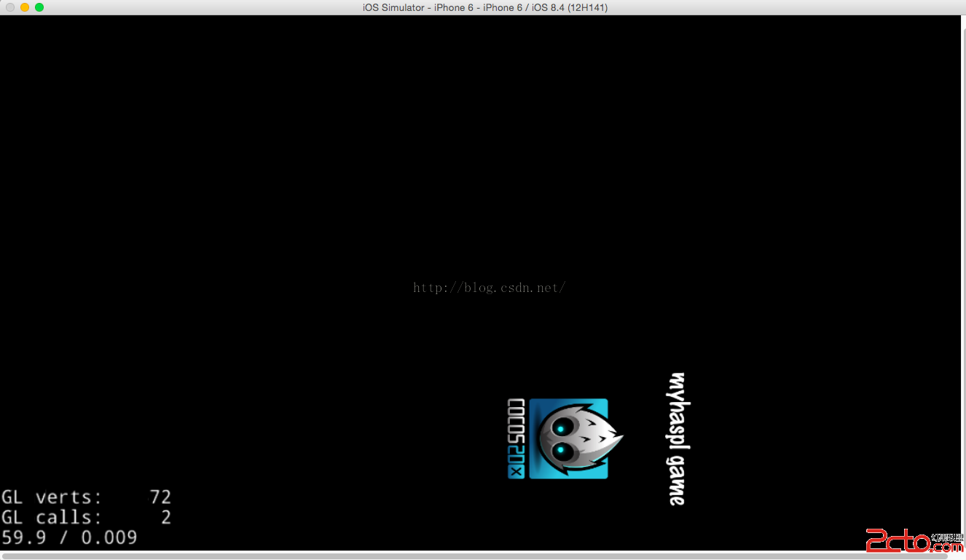
Task: Maximize the simulator with the green button
Action: click(39, 7)
